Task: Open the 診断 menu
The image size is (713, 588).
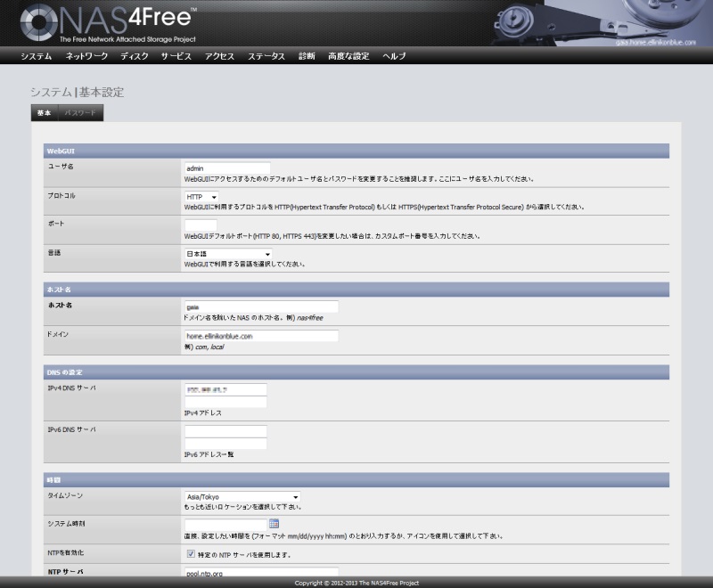Action: (x=307, y=56)
